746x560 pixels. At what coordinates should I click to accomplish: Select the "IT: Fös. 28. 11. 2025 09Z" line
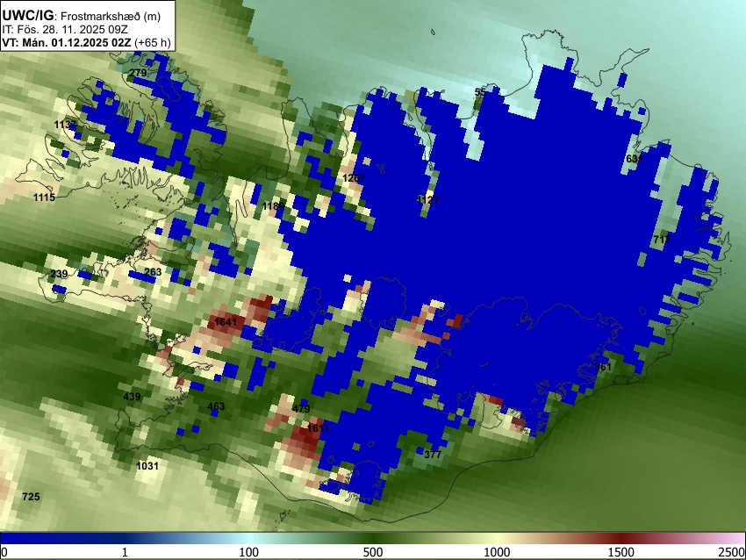65,30
